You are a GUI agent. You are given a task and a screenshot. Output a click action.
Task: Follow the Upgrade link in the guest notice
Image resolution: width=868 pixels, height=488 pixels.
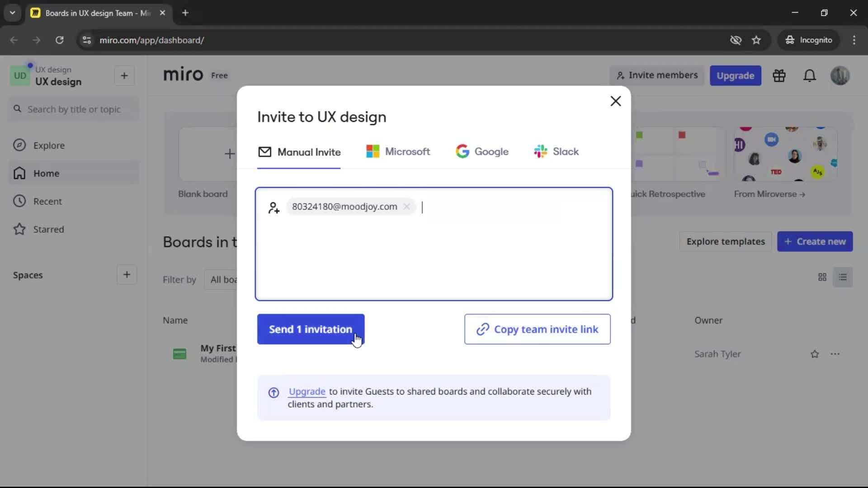point(307,391)
